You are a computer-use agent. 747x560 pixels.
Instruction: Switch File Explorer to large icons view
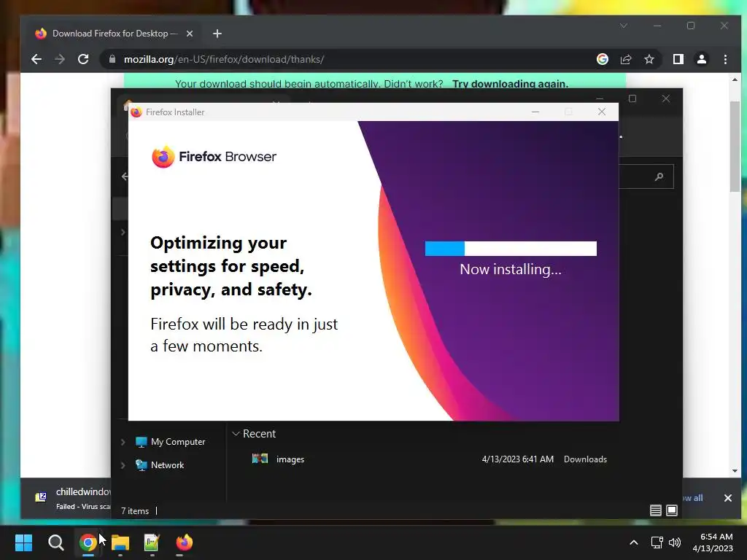[672, 510]
